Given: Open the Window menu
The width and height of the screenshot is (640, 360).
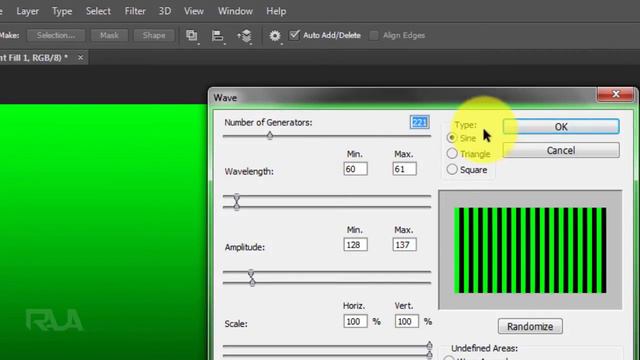Looking at the screenshot, I should (235, 11).
